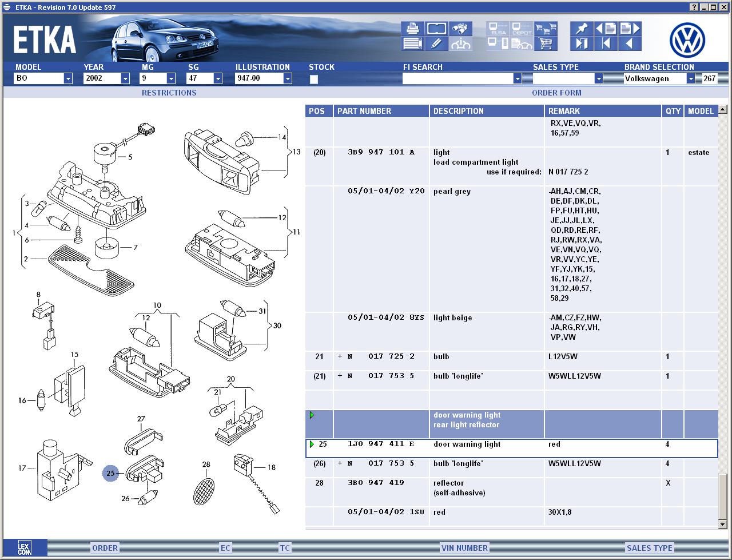Select part number 3B9 947 101 A
This screenshot has width=732, height=560.
tap(381, 153)
